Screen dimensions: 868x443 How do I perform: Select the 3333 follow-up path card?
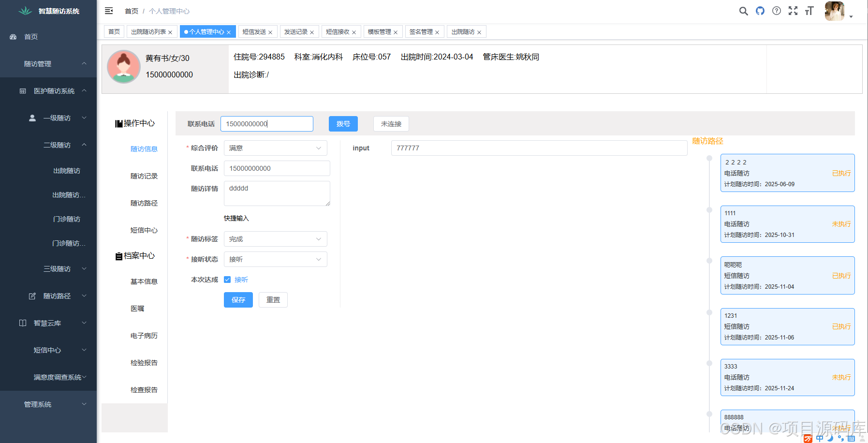click(788, 377)
